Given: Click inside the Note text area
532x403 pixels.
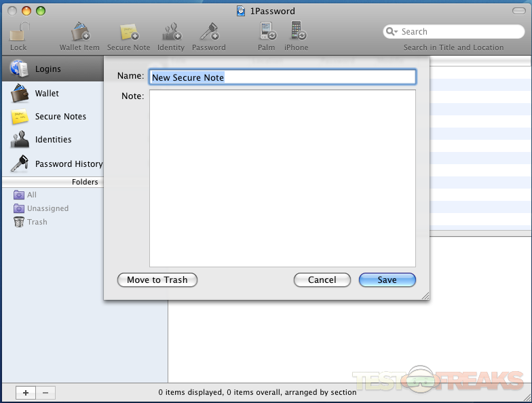Looking at the screenshot, I should [x=282, y=178].
